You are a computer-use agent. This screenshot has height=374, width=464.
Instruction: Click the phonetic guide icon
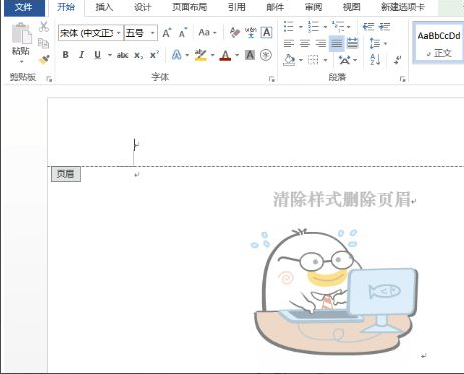click(251, 33)
